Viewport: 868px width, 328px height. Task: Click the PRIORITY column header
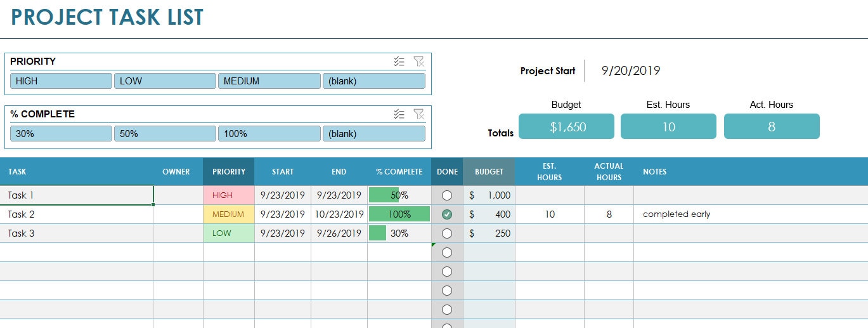(229, 172)
